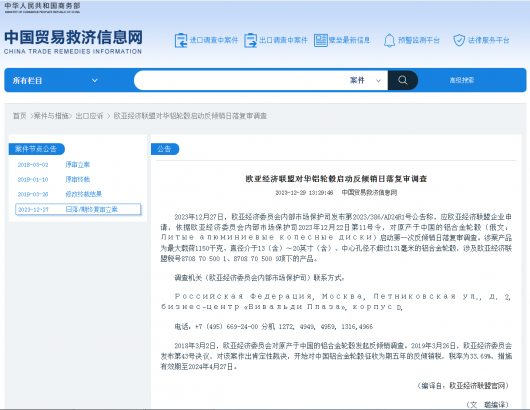Open 出口调查中案件 link
530x410 pixels.
(x=283, y=40)
